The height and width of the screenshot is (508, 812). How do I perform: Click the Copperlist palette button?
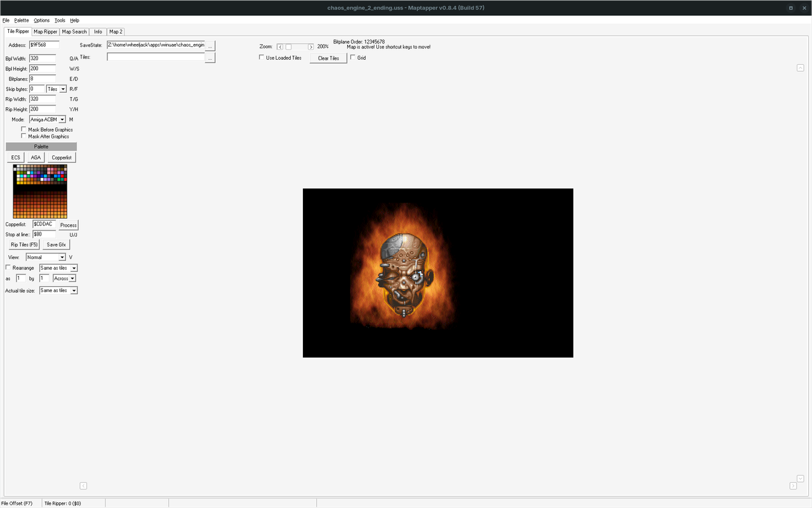(x=62, y=157)
